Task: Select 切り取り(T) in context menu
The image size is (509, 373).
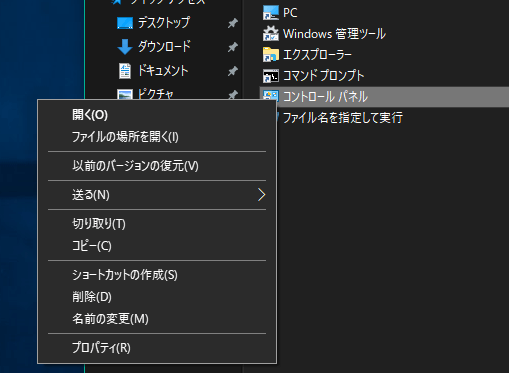Action: 157,224
